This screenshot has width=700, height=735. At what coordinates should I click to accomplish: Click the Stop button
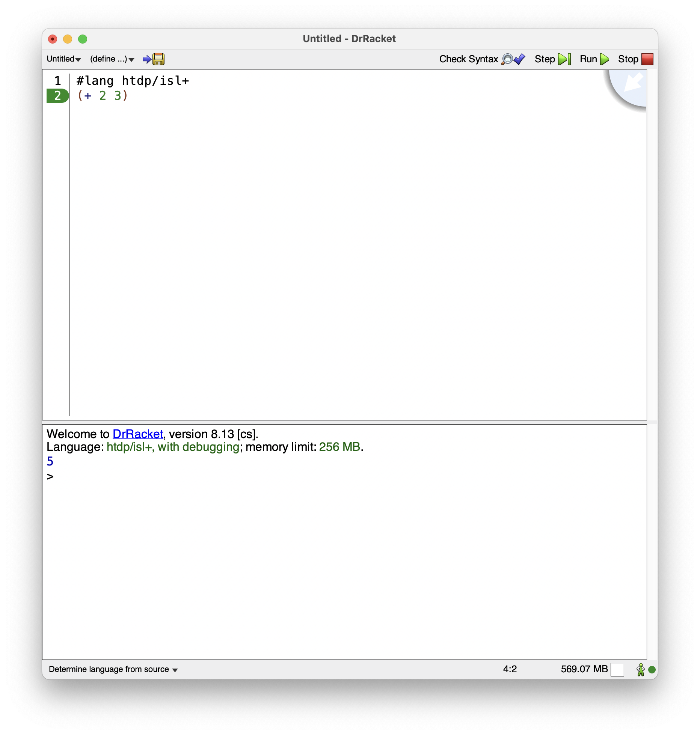(635, 59)
